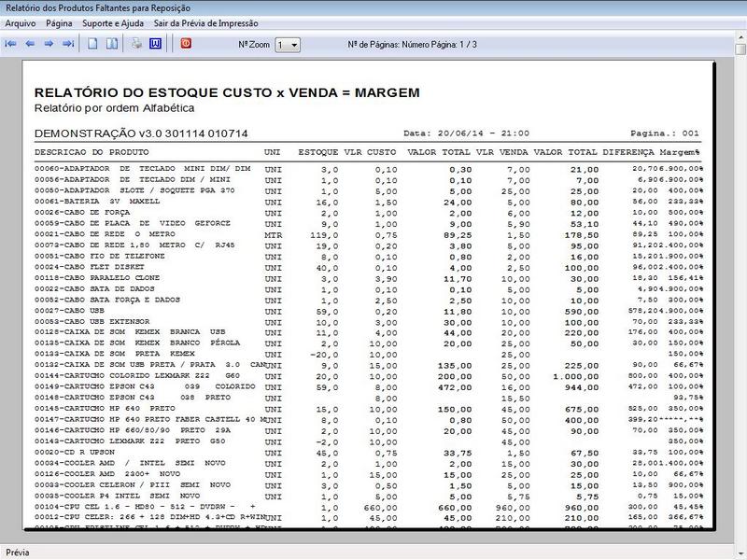
Task: Click row 00144-CARTUCHO COLORIDO LEXMARK Z22
Action: coord(368,376)
